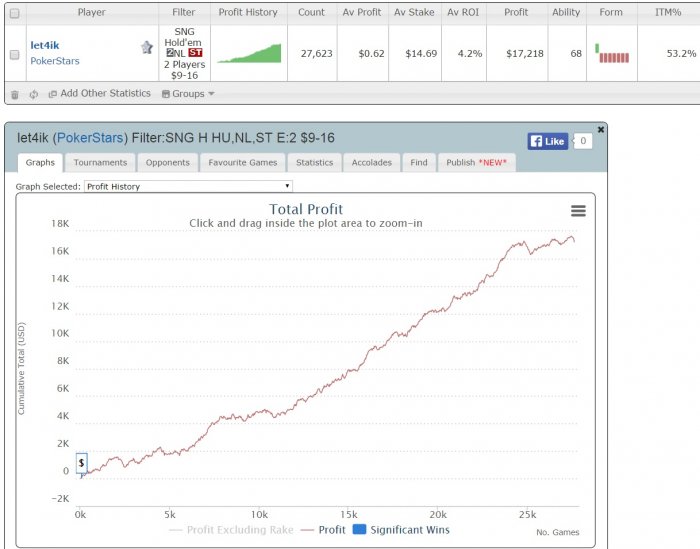
Task: Open the Publish *NEW* tab
Action: [477, 162]
